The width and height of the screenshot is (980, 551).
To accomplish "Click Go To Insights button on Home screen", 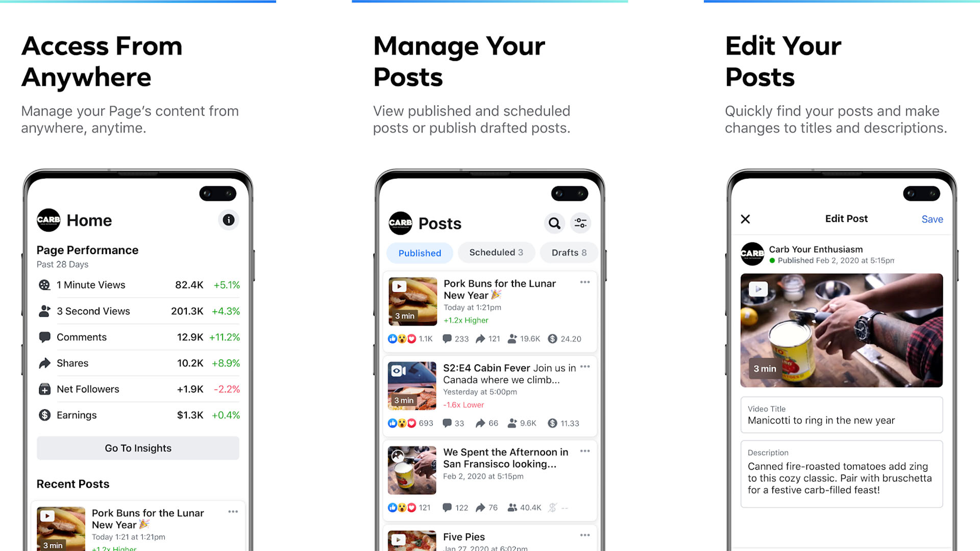I will point(137,447).
